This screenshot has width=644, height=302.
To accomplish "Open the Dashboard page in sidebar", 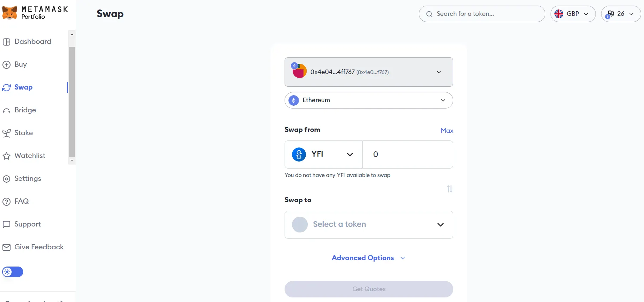I will [x=33, y=41].
